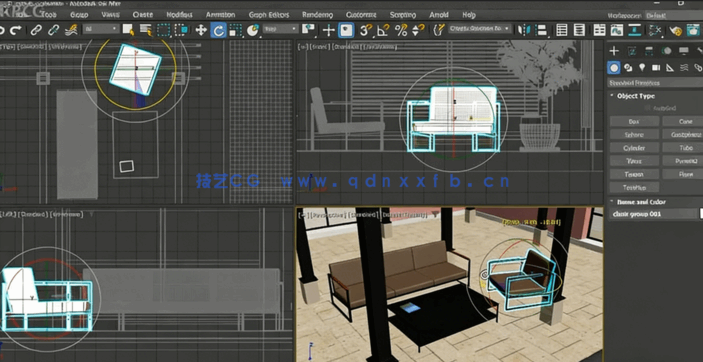Toggle Select and Manipulate crosshair

click(x=329, y=30)
